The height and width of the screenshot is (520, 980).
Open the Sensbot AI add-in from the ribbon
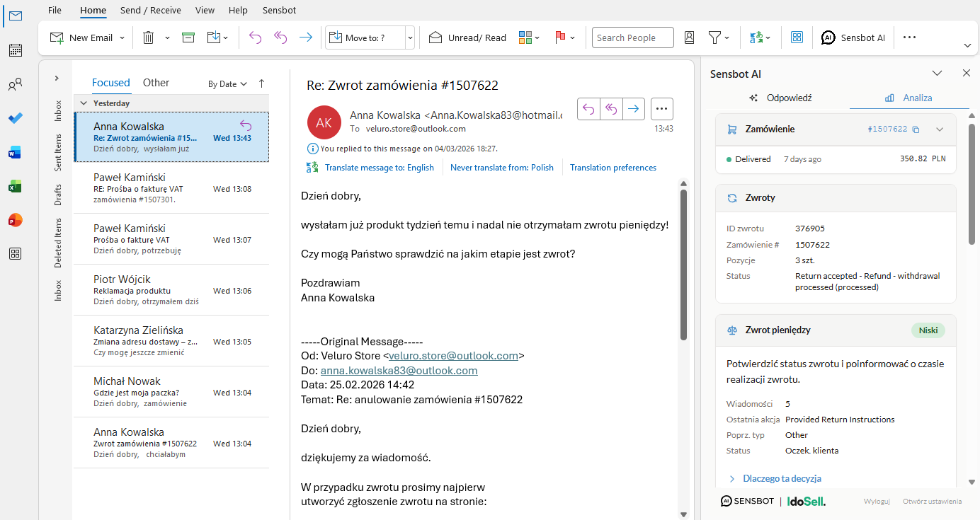[853, 37]
